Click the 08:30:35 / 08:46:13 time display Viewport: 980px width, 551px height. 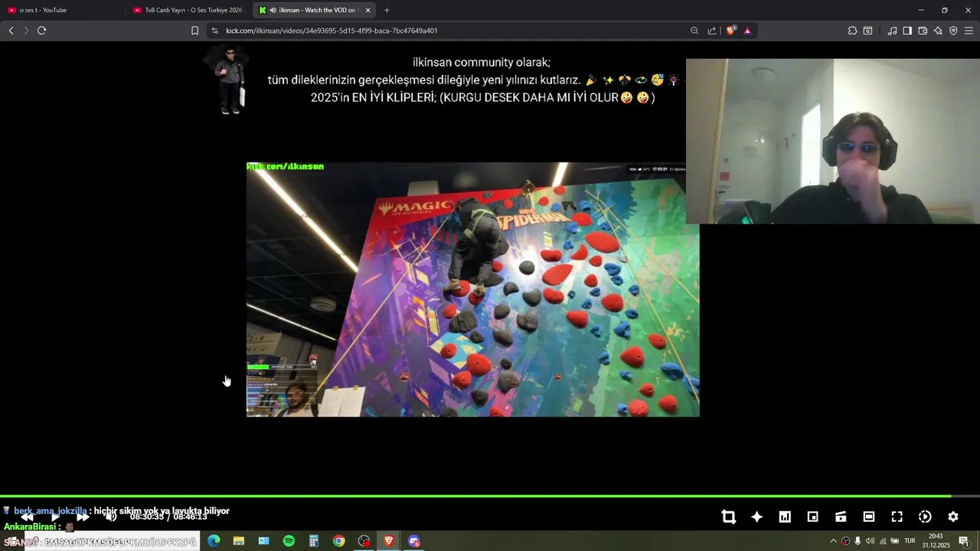coord(168,517)
